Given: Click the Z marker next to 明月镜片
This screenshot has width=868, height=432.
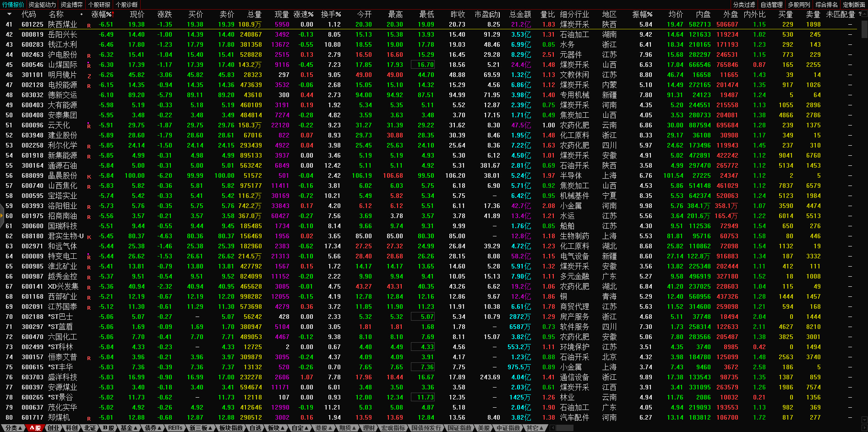Looking at the screenshot, I should click(89, 76).
